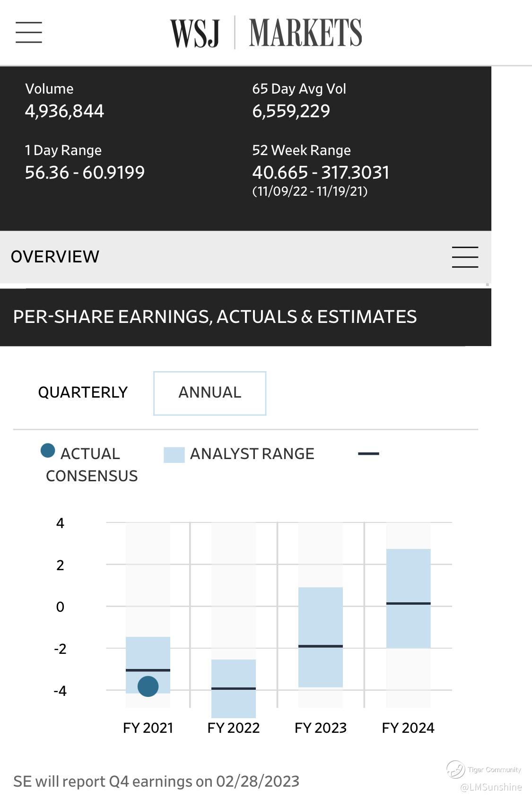Click the Overview section header
This screenshot has width=532, height=799.
pos(55,257)
